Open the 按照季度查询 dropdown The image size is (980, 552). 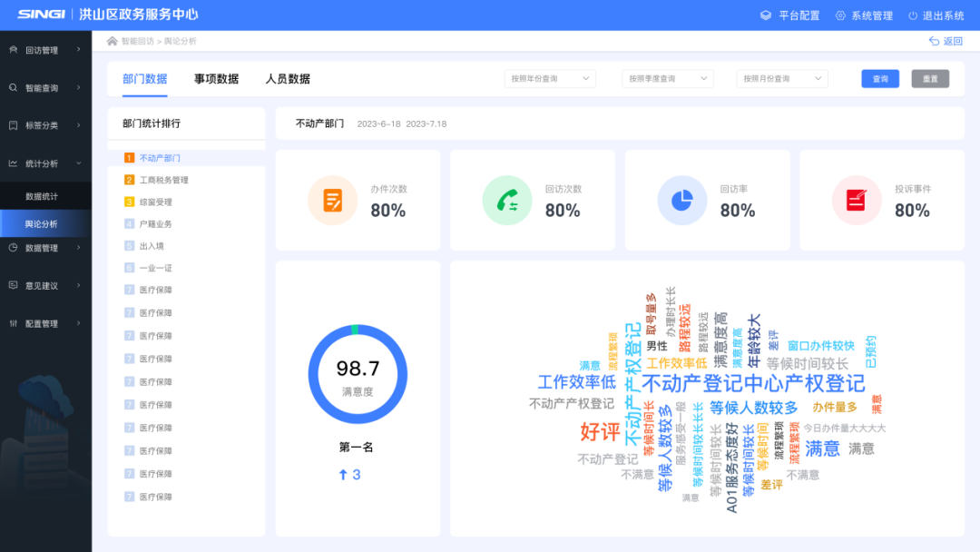tap(667, 79)
